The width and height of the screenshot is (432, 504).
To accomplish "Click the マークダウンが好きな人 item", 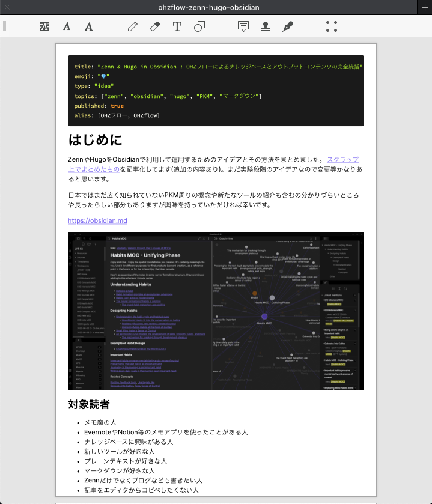I will [x=120, y=470].
